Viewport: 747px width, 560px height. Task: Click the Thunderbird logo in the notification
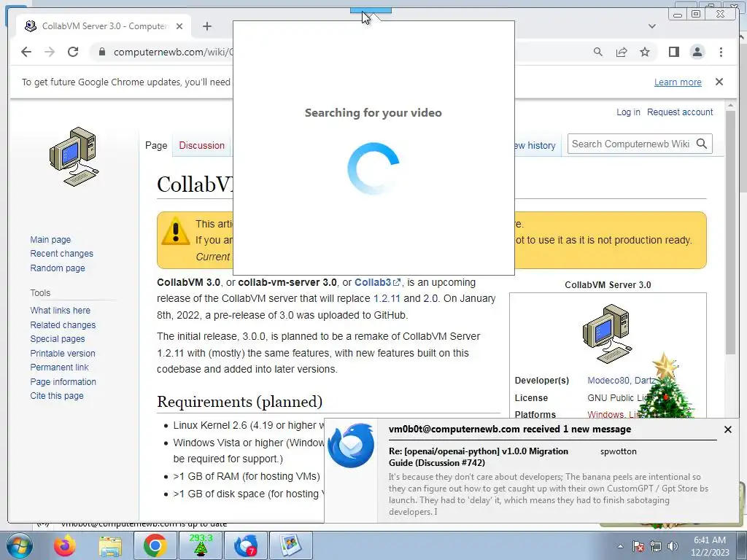pos(351,446)
